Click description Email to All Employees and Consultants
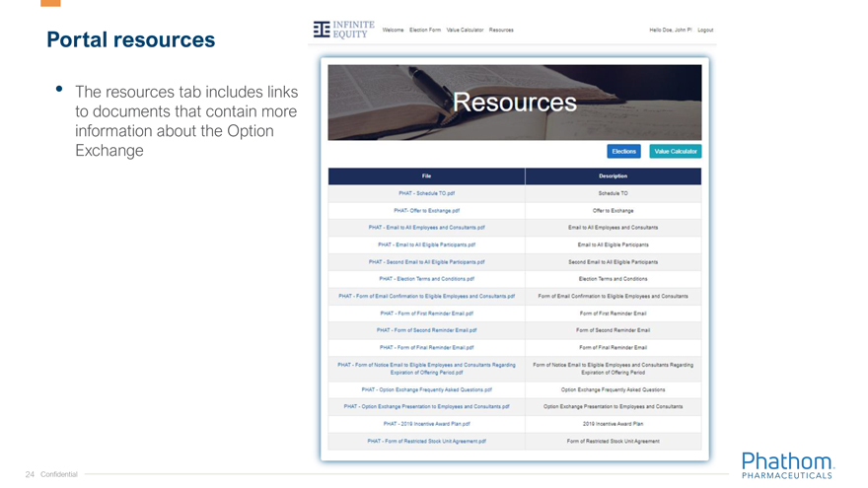This screenshot has height=488, width=868. pyautogui.click(x=613, y=228)
